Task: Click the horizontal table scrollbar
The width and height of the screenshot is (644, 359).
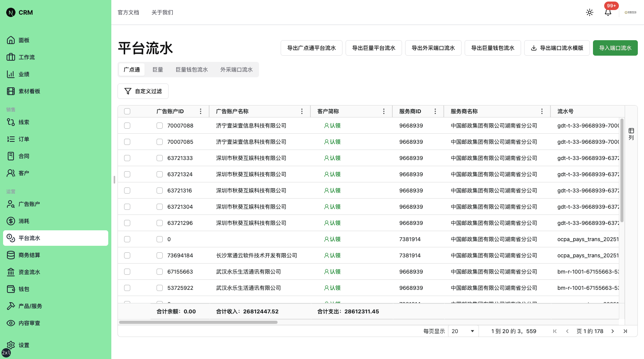Action: coord(198,322)
